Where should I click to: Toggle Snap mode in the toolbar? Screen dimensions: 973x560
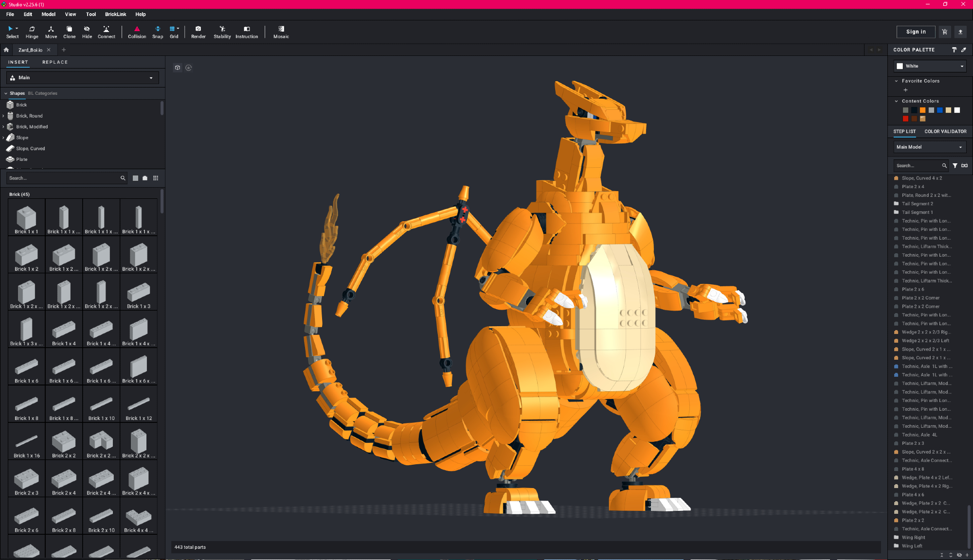157,32
